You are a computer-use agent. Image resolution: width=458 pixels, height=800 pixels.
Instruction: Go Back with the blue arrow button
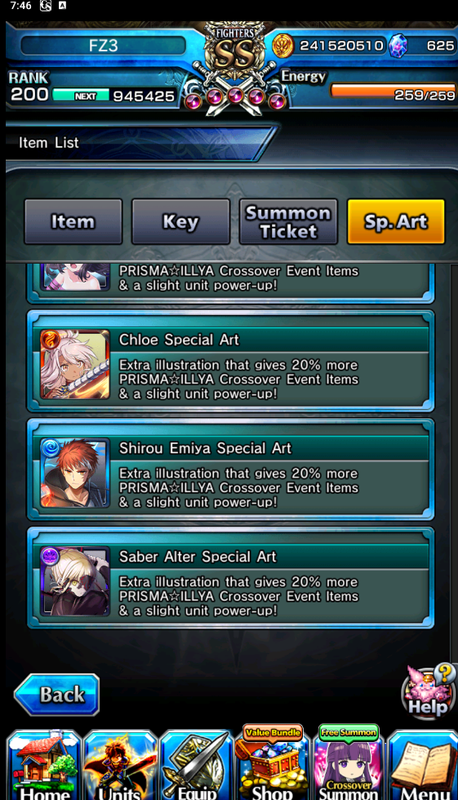[x=57, y=694]
